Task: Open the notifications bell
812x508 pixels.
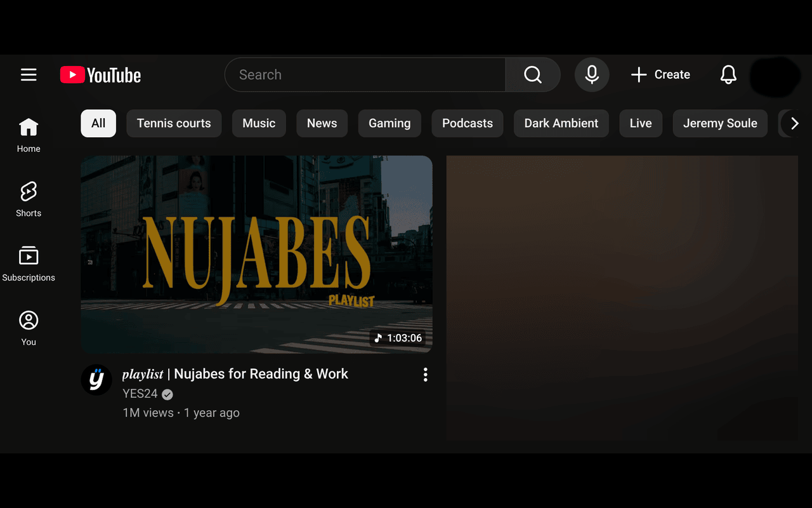Action: (728, 75)
